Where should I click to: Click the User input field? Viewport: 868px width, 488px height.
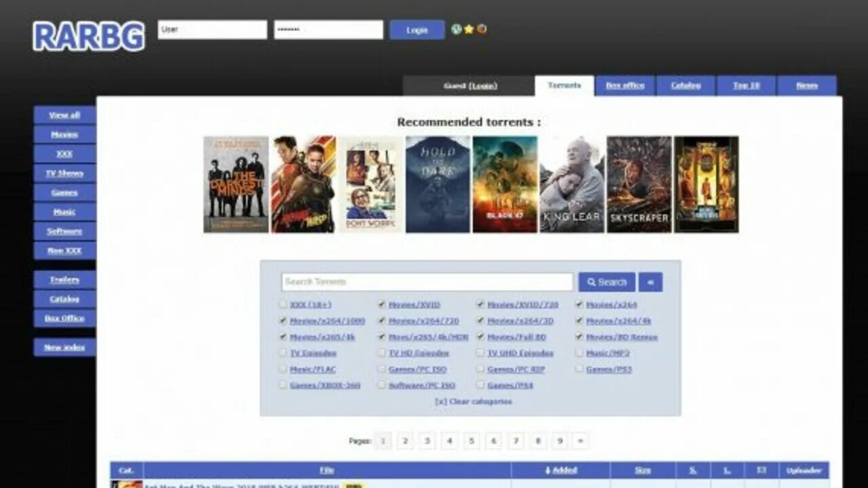(x=212, y=30)
